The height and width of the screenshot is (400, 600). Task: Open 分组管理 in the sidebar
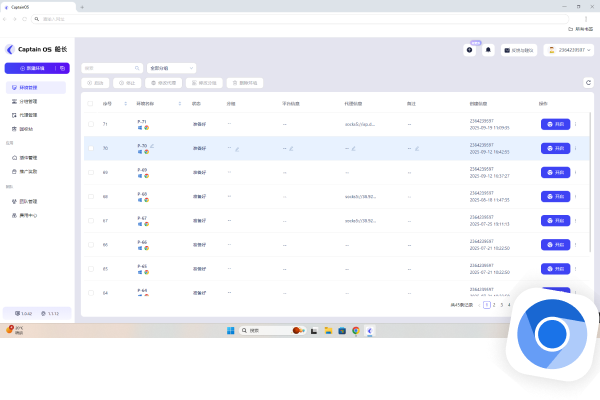pyautogui.click(x=28, y=101)
